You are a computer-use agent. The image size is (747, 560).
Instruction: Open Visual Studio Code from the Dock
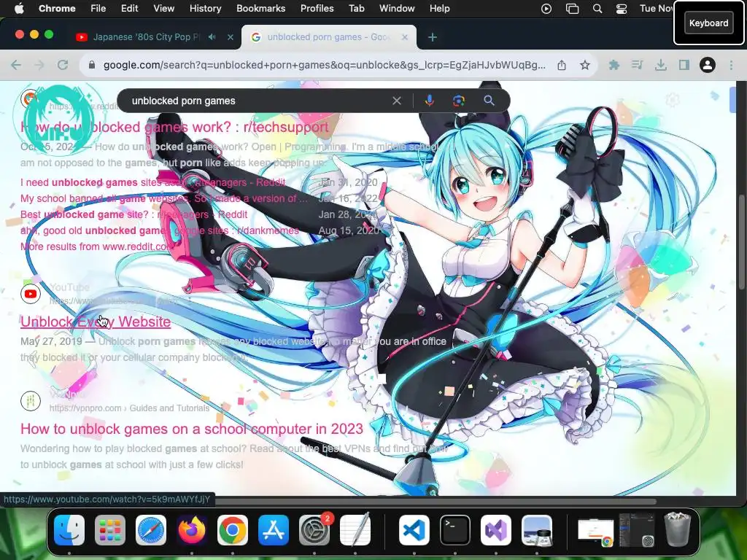click(414, 530)
